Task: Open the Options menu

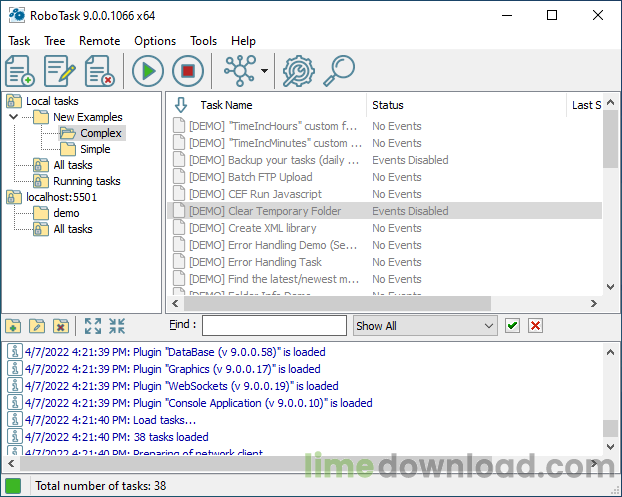Action: click(x=155, y=41)
